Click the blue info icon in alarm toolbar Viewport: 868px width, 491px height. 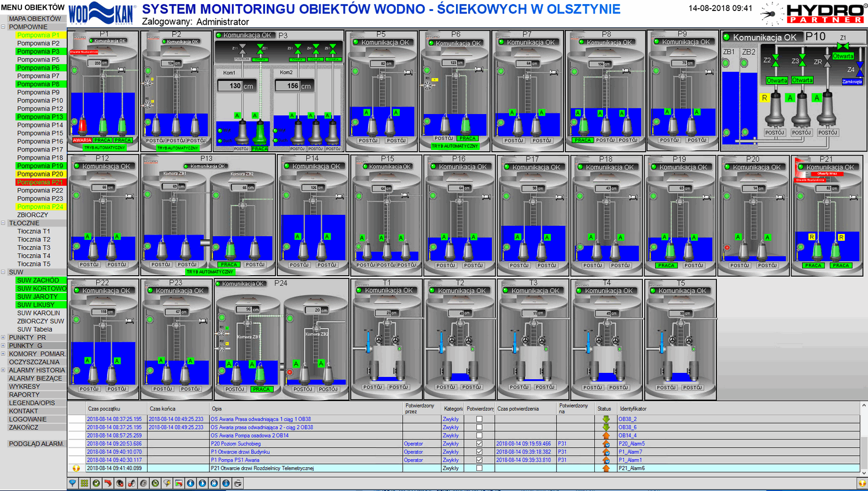point(226,483)
